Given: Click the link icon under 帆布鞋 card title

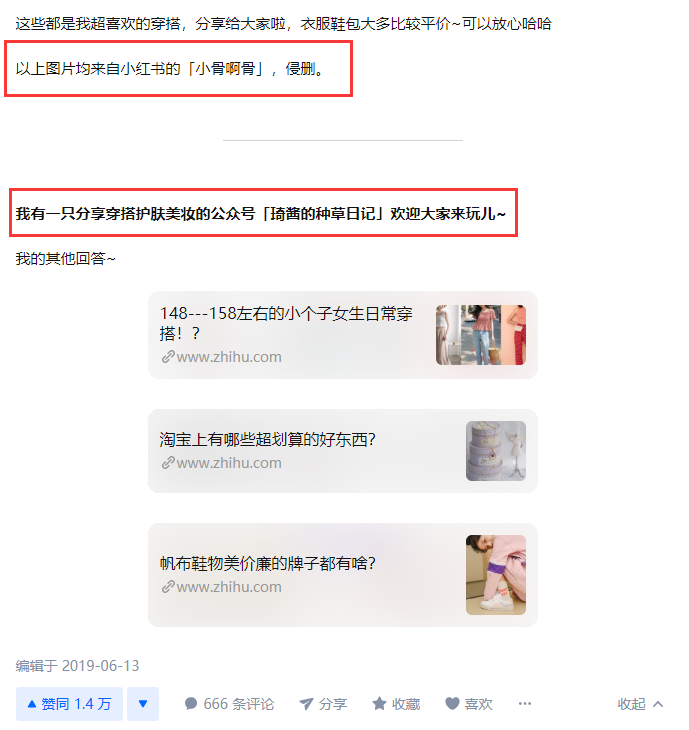Looking at the screenshot, I should pyautogui.click(x=168, y=587).
